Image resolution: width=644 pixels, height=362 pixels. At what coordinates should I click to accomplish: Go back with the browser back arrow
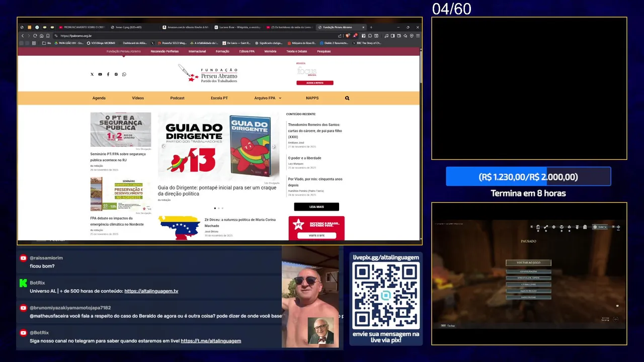point(22,36)
